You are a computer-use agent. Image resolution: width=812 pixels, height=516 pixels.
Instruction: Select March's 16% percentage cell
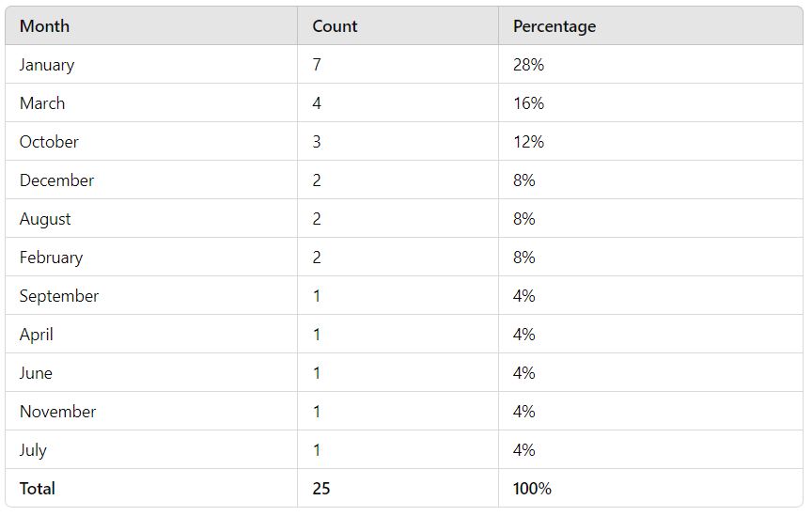click(x=528, y=103)
